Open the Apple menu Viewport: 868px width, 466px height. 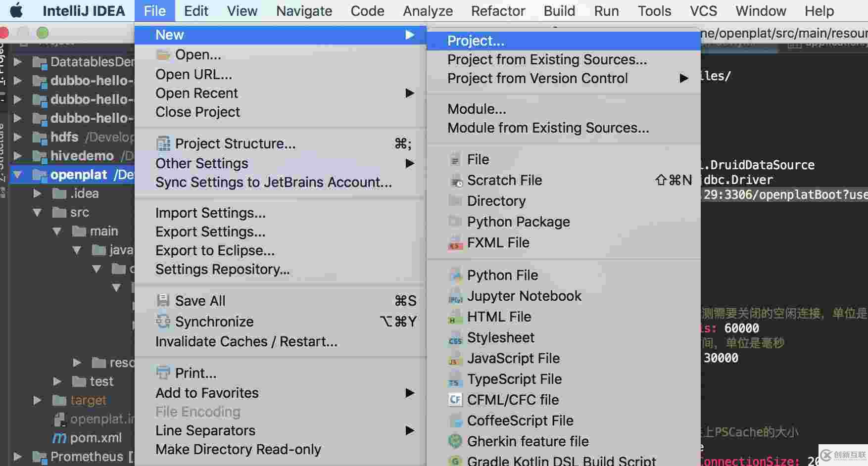click(x=16, y=10)
